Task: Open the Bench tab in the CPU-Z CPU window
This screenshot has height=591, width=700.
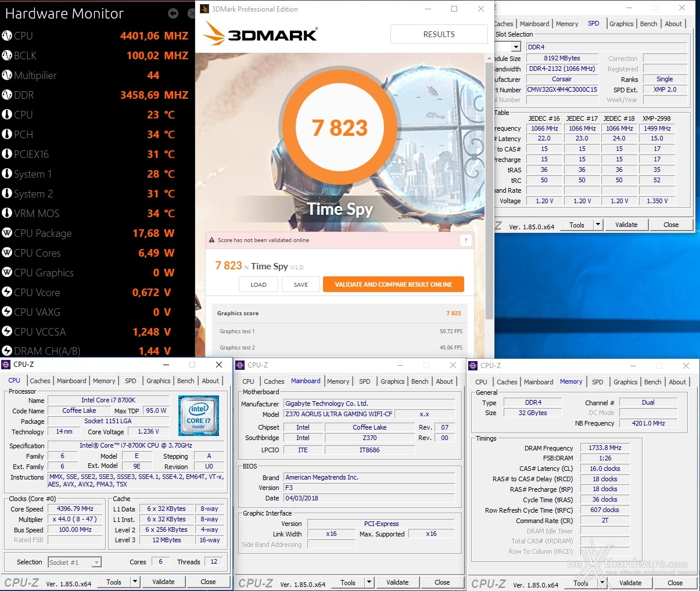Action: tap(186, 381)
